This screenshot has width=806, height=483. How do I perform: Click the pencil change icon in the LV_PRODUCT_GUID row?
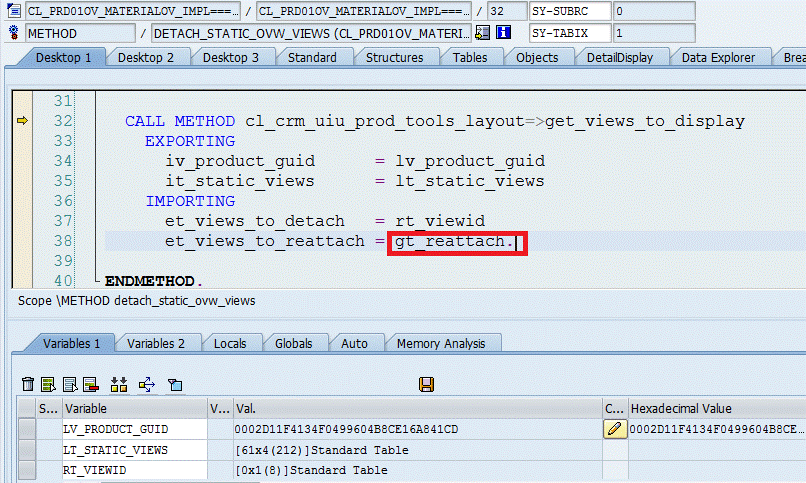point(615,429)
